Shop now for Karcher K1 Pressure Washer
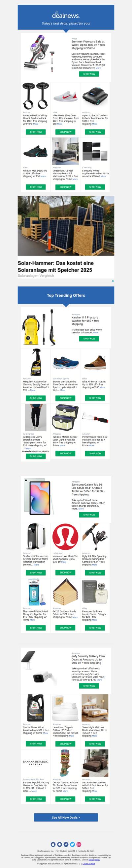The height and width of the screenshot is (868, 132). [x=89, y=339]
